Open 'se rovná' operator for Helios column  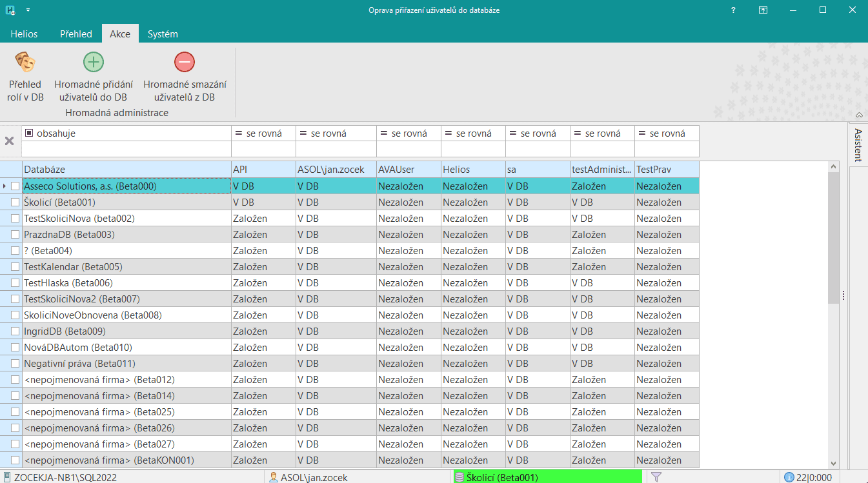pos(473,133)
